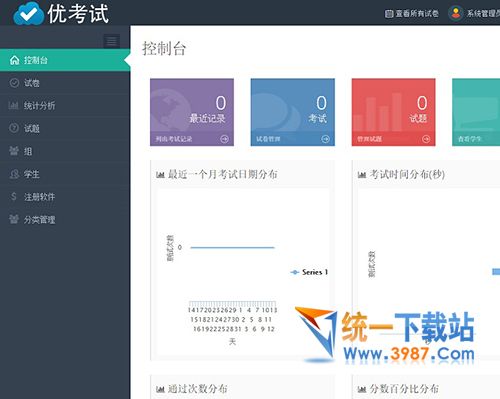Open the 分类管理 menu item
Screen dimensions: 500x399
click(x=65, y=219)
